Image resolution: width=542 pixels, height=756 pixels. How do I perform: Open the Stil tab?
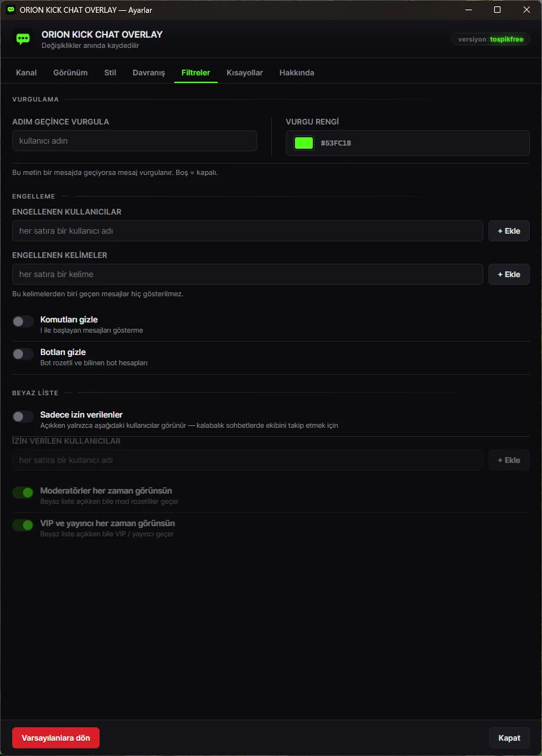pos(110,73)
